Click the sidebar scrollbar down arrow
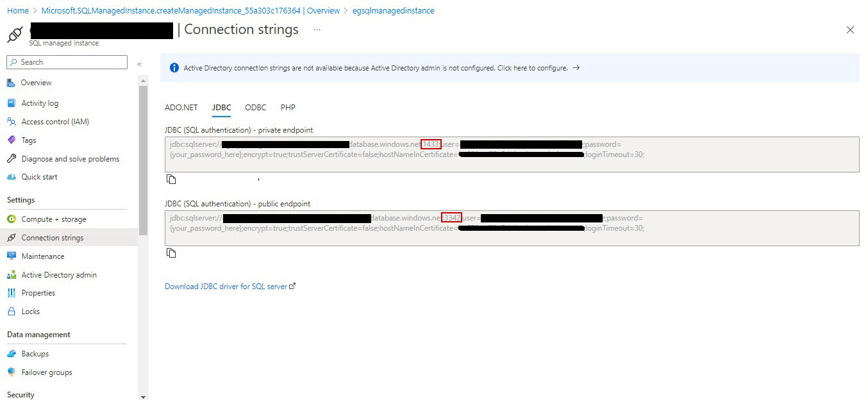 point(143,396)
